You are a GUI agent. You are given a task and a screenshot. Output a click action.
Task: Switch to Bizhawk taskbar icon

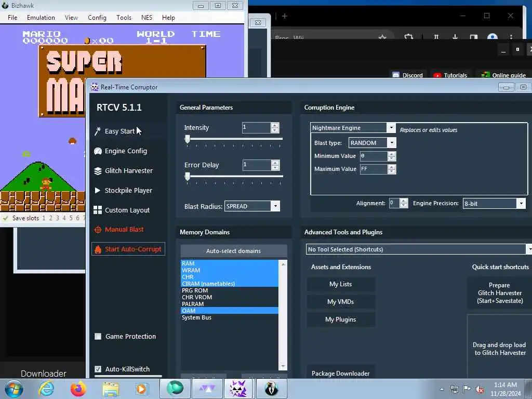271,389
